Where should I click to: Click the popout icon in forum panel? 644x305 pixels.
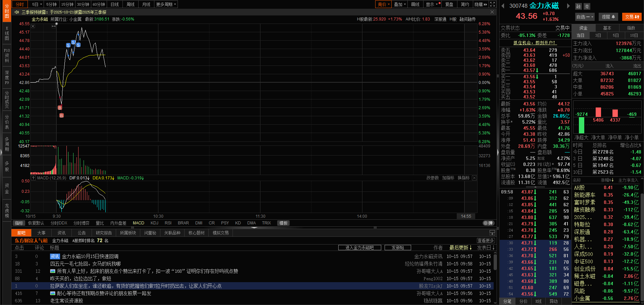pos(492,233)
